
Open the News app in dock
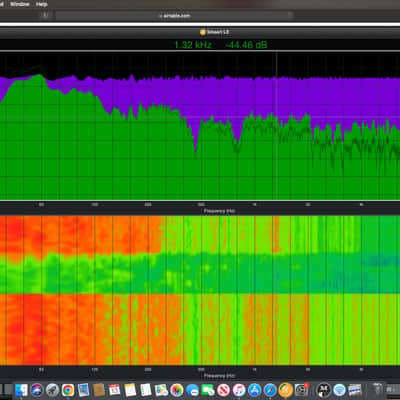point(223,390)
